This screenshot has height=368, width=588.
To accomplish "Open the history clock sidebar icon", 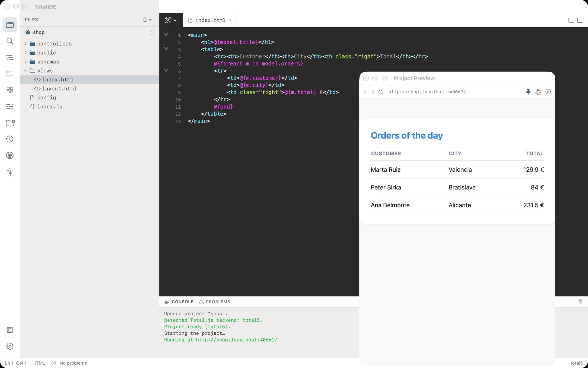I will [x=10, y=139].
